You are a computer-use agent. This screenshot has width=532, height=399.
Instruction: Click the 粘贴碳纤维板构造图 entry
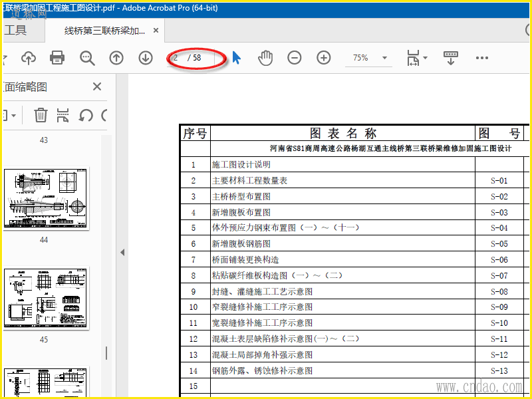coord(277,275)
